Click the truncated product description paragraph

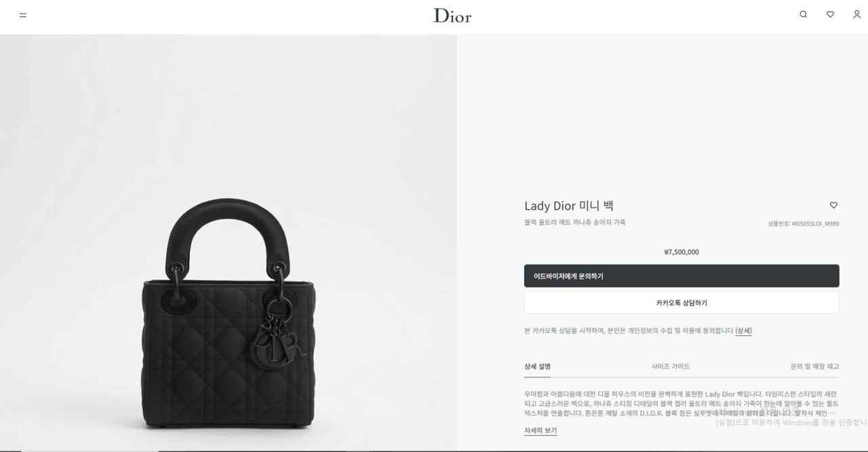(x=682, y=403)
